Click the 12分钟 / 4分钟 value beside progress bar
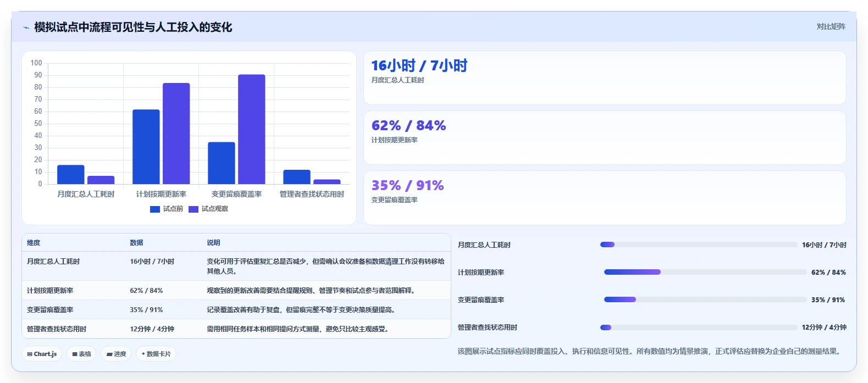 pos(824,328)
